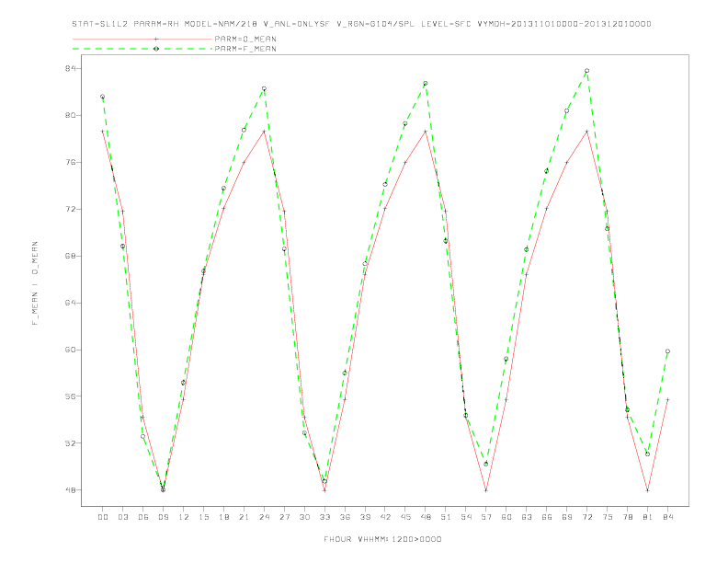Click the x-axis tick label 72
This screenshot has height=563, width=728.
586,517
